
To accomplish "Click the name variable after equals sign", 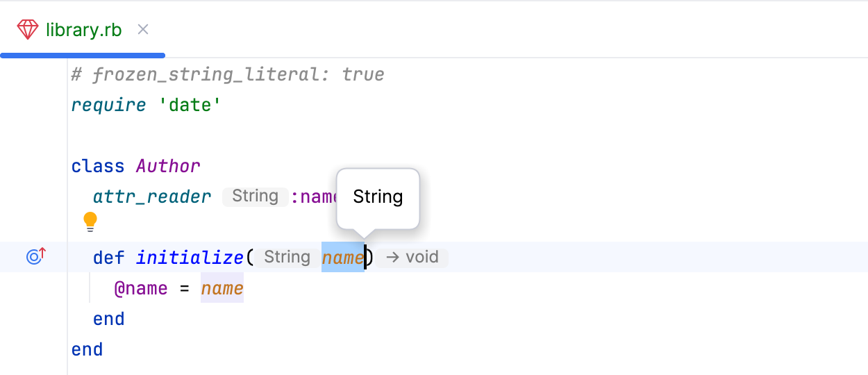I will pyautogui.click(x=222, y=288).
